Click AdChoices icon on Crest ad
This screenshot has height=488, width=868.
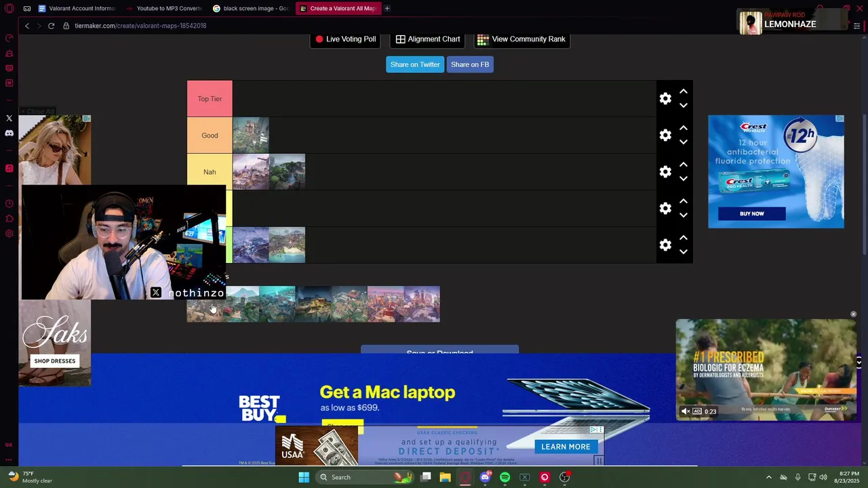tap(840, 119)
